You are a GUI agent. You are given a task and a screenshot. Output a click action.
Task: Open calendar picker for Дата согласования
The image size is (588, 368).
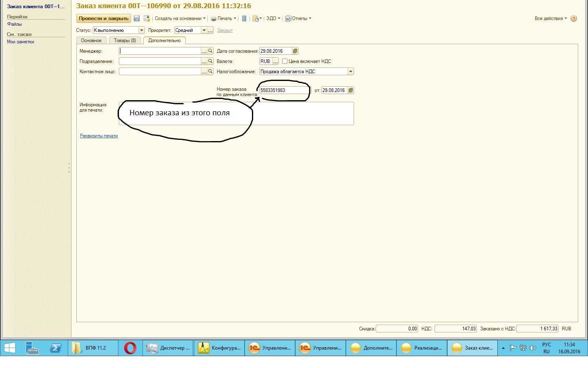coord(295,51)
